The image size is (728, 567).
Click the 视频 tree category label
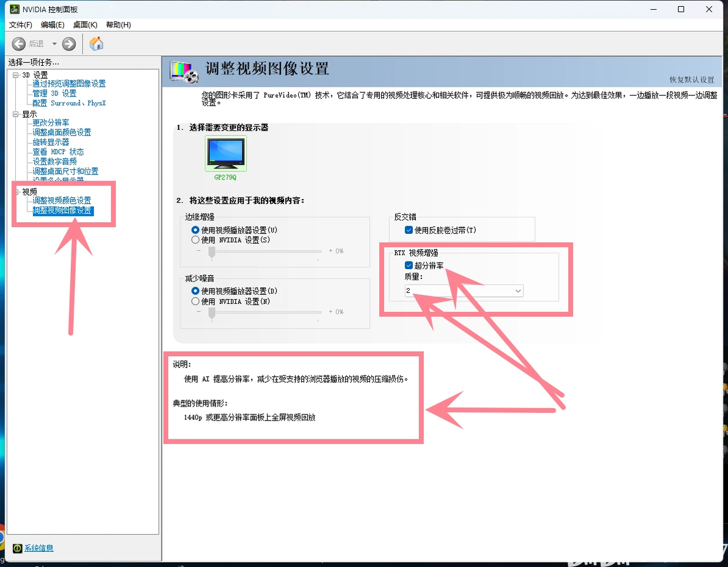pyautogui.click(x=30, y=192)
